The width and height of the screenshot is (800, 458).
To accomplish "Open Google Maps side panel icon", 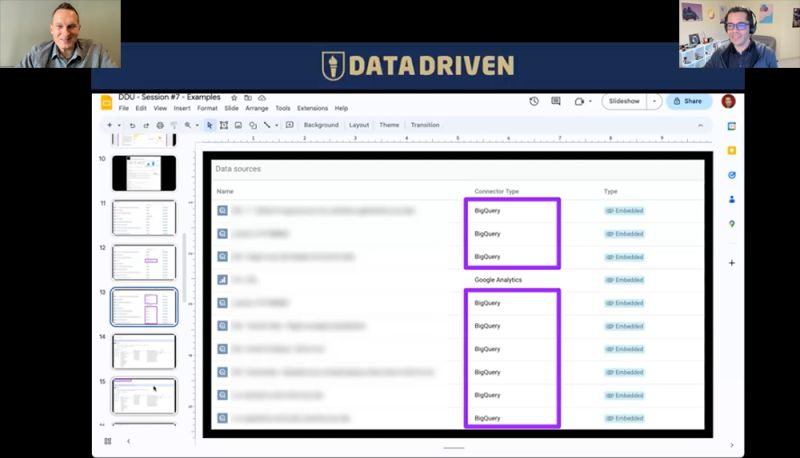I will tap(732, 224).
